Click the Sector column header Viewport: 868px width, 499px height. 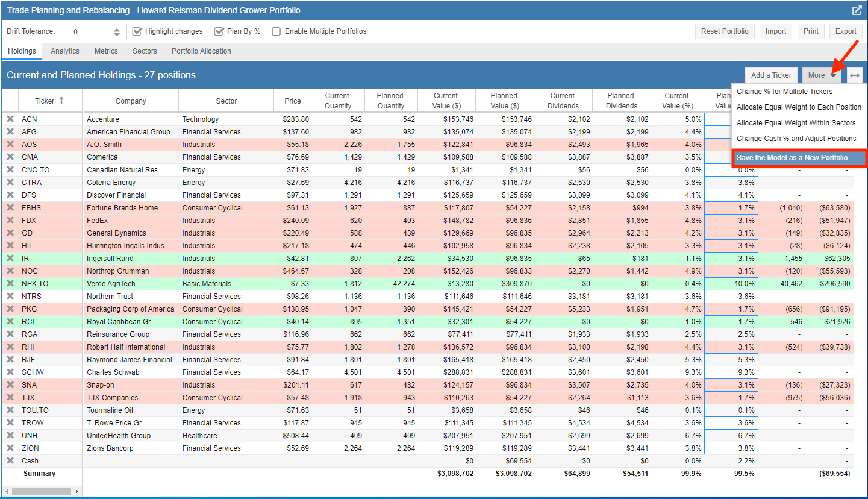pos(226,101)
